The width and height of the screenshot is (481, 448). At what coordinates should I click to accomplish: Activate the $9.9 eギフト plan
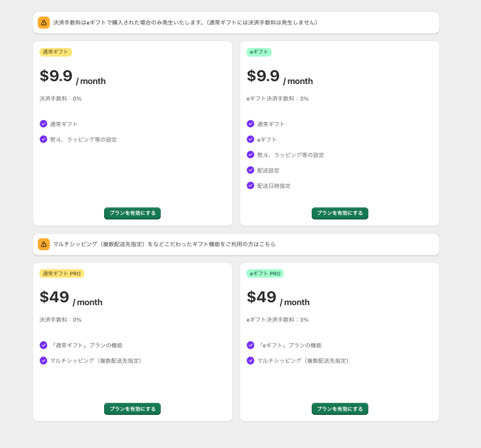[340, 213]
